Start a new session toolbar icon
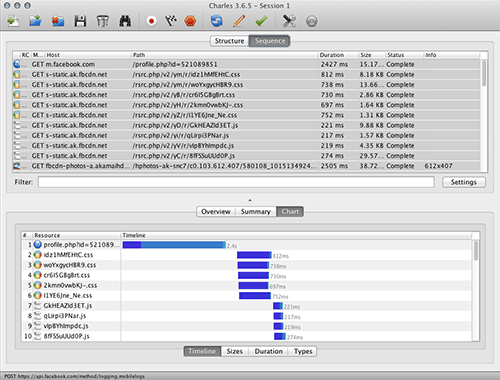This screenshot has height=380, width=500. 13,21
